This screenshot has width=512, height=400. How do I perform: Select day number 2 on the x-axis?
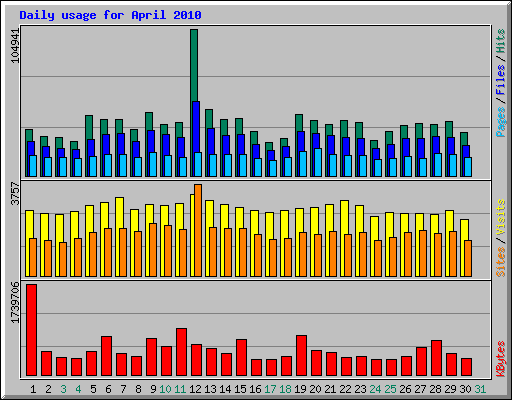point(48,389)
